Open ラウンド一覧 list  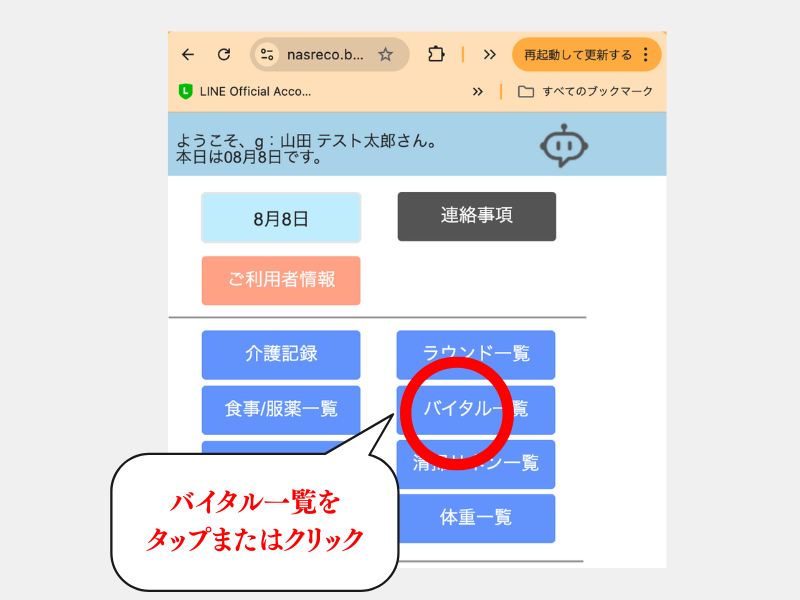(476, 354)
